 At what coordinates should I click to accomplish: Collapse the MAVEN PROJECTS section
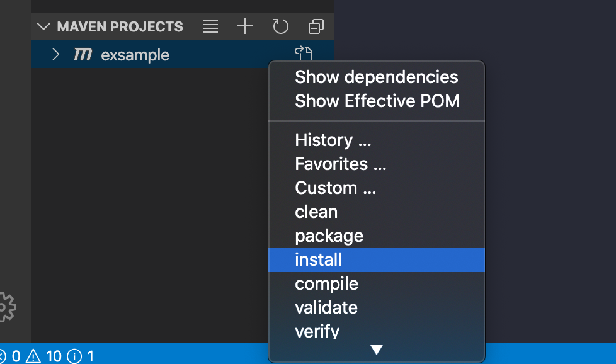tap(43, 27)
